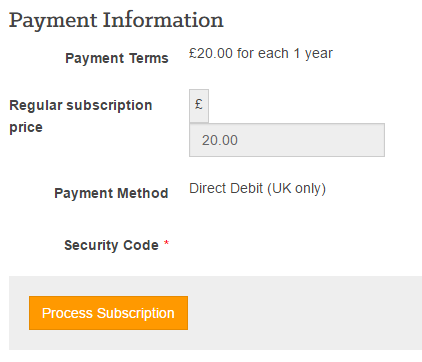Click the £ currency symbol addon
This screenshot has height=362, width=422.
pyautogui.click(x=199, y=106)
